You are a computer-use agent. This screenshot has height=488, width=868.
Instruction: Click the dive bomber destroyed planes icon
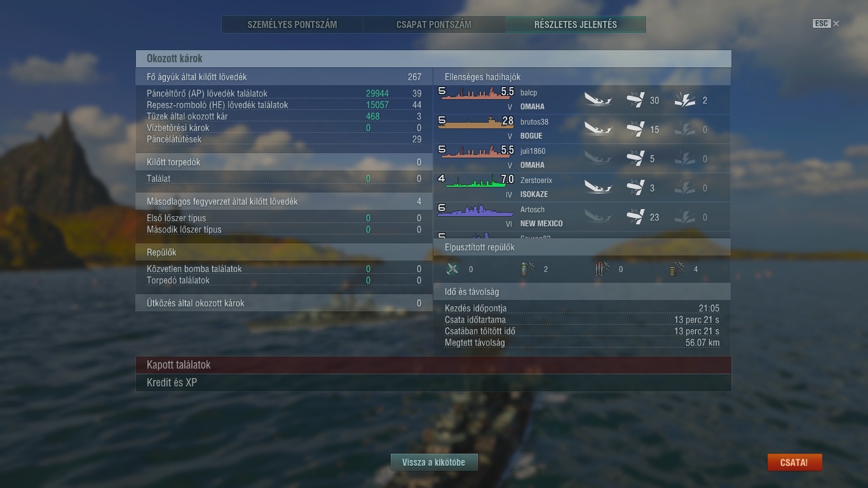[528, 269]
